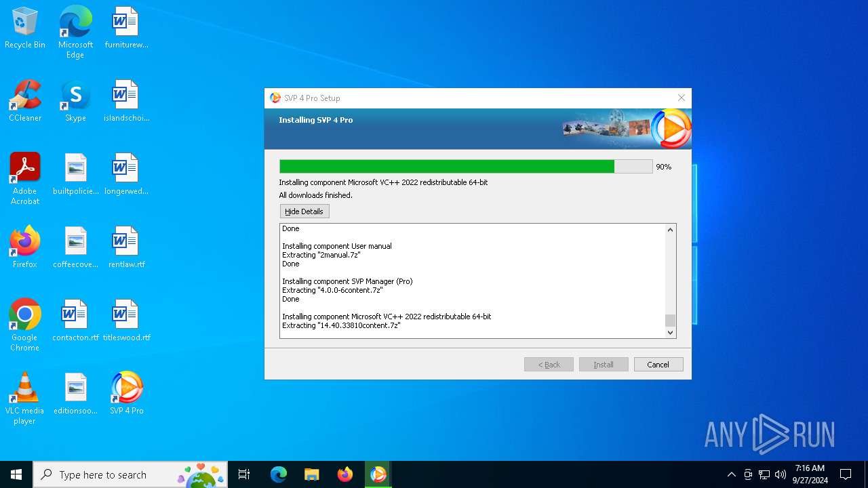This screenshot has width=868, height=488.
Task: Click the SVP logo in the installer title bar
Action: (x=275, y=98)
